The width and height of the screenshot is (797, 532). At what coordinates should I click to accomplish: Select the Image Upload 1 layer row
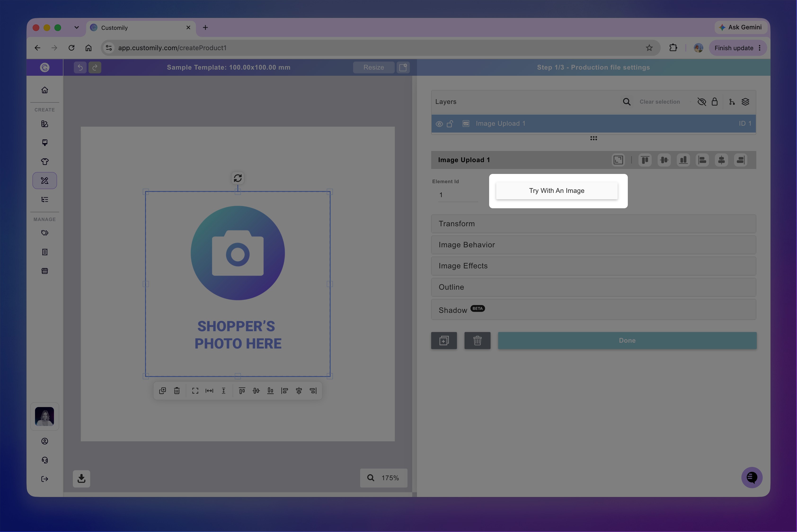coord(593,124)
